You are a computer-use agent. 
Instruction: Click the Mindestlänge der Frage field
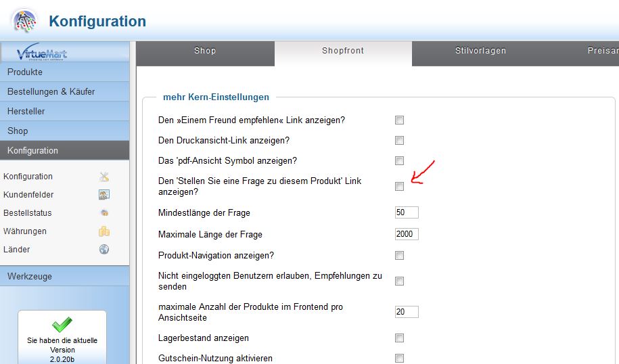click(407, 213)
